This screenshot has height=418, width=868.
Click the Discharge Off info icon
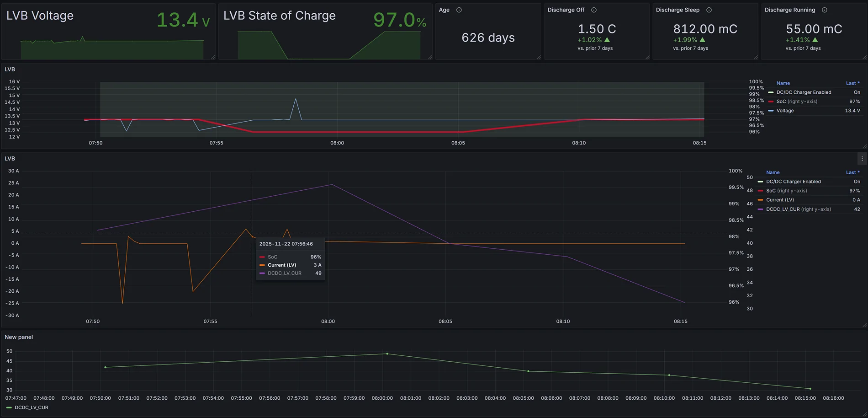click(x=594, y=10)
